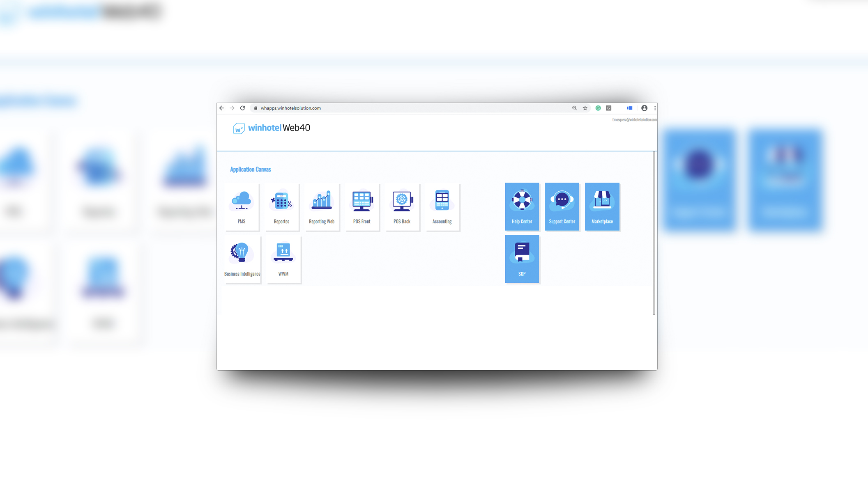
Task: Click the browser profile avatar icon
Action: pyautogui.click(x=644, y=108)
